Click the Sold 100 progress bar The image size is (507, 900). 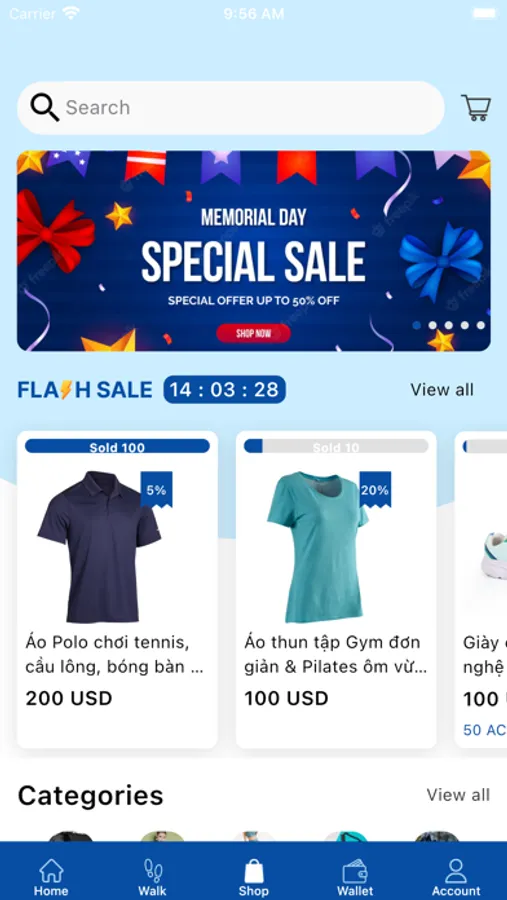click(117, 447)
